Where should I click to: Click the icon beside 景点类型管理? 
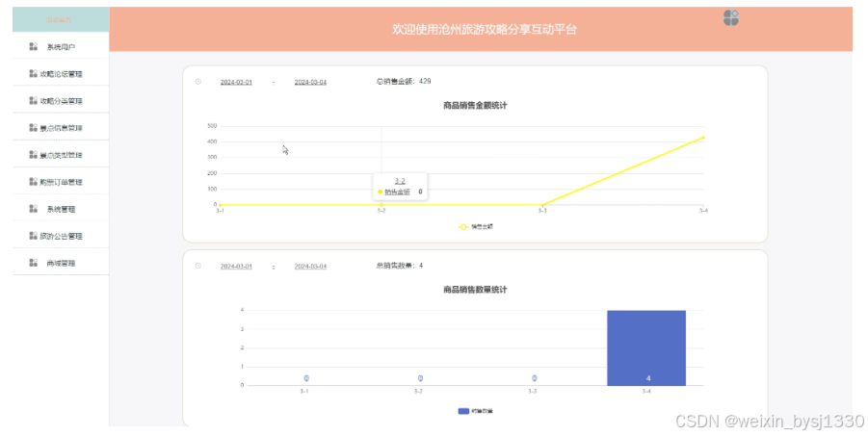33,155
